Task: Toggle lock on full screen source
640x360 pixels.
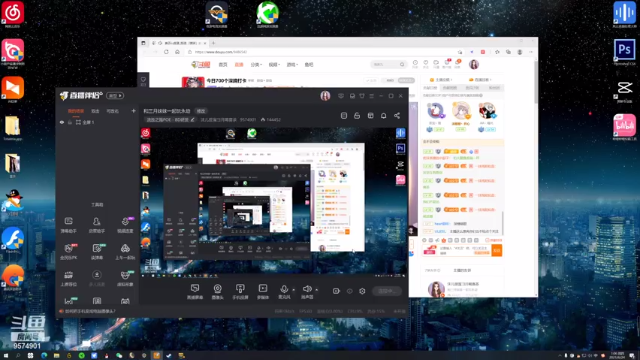Action: click(70, 122)
